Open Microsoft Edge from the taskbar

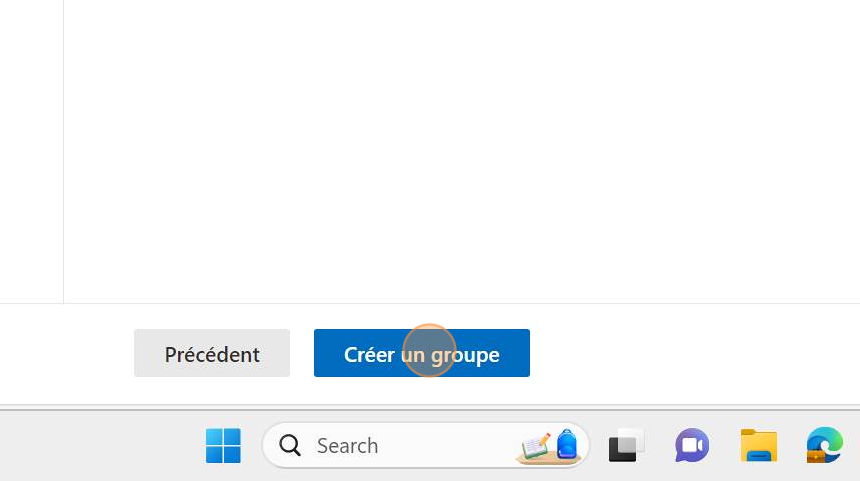point(824,445)
